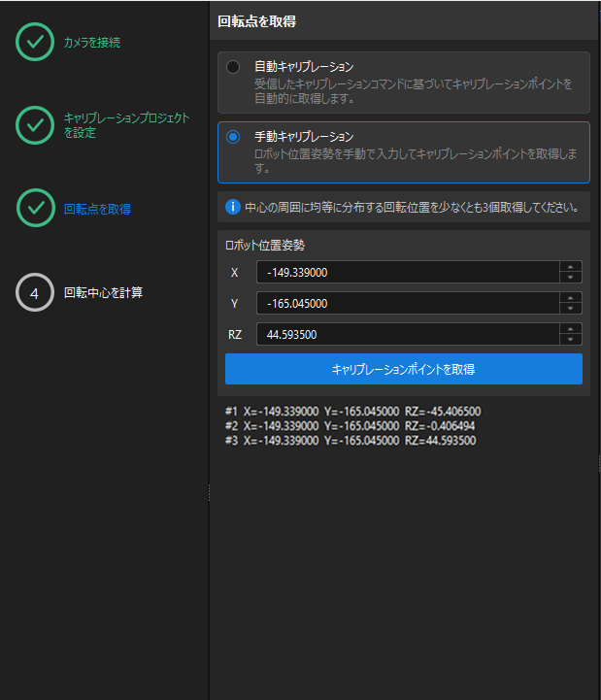This screenshot has width=601, height=700.
Task: Increase the X value with up arrow
Action: pos(570,267)
